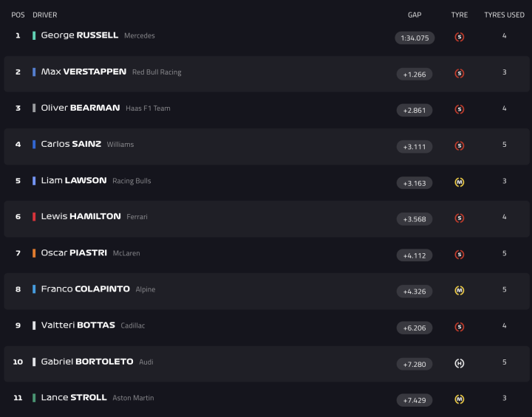Click the DRIVER column header
Screen dimensions: 532x417
(x=45, y=15)
